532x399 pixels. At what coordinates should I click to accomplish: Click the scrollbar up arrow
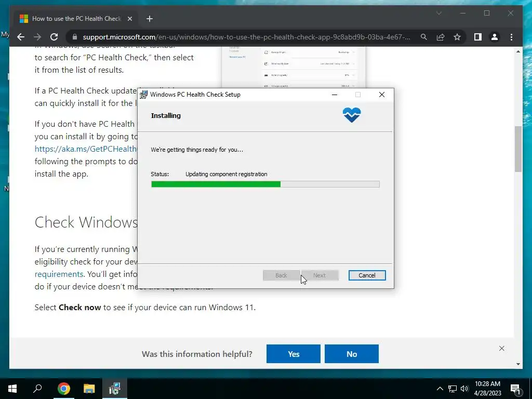click(x=518, y=51)
